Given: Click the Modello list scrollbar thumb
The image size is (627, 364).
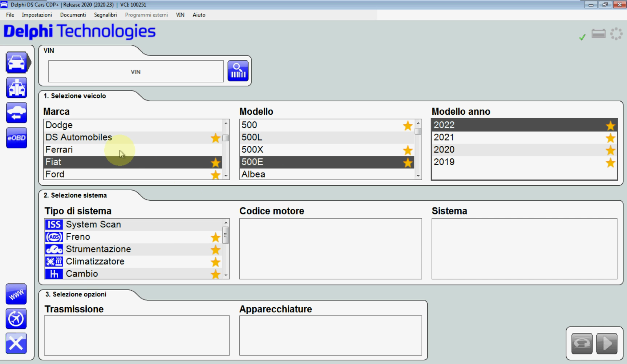Looking at the screenshot, I should (418, 131).
